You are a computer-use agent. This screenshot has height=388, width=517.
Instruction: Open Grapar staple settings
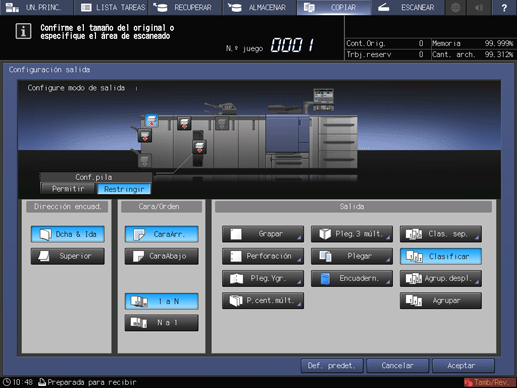pyautogui.click(x=263, y=234)
